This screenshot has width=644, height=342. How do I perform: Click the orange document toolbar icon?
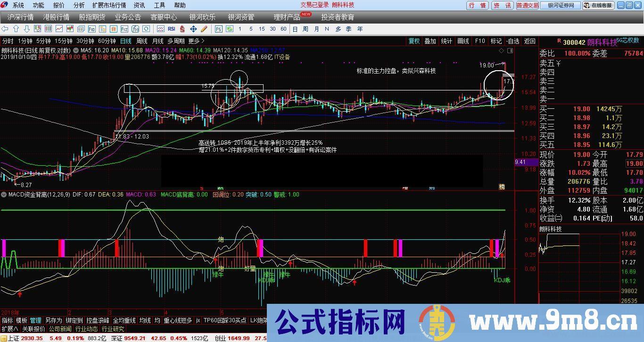(113, 29)
